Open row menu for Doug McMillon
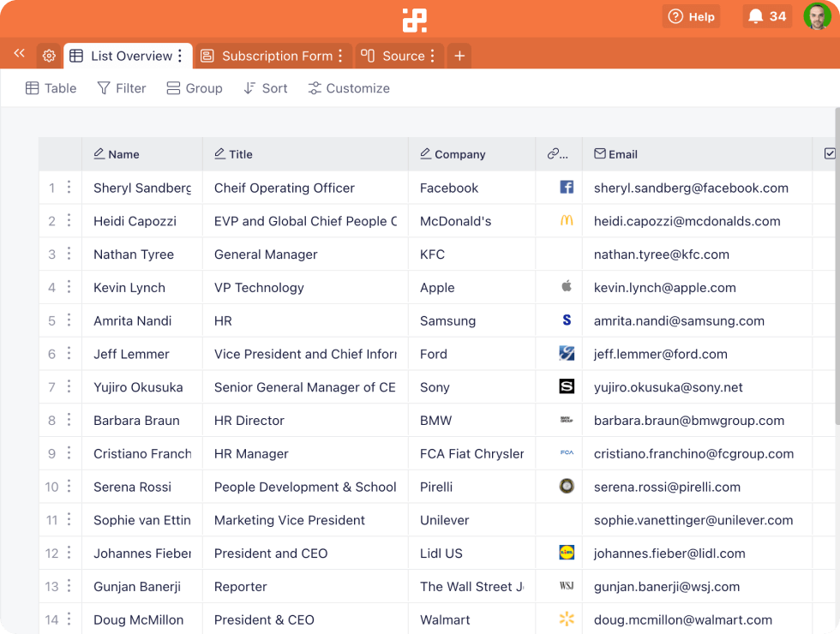The image size is (840, 634). tap(69, 619)
